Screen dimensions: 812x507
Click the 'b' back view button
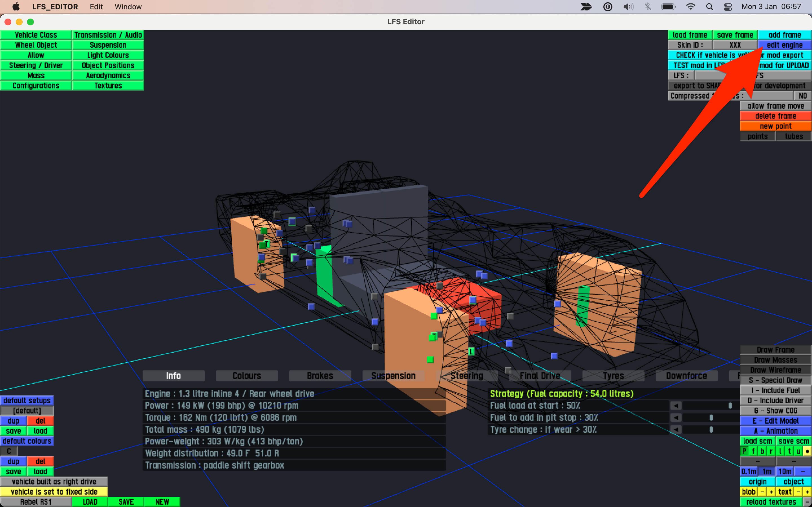pos(762,451)
